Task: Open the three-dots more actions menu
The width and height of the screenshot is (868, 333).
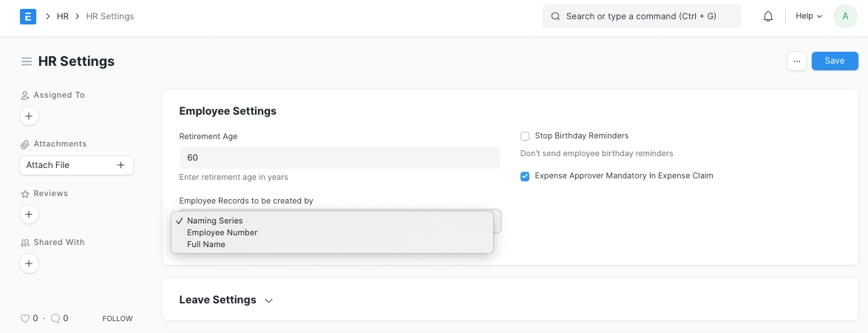Action: pos(796,61)
